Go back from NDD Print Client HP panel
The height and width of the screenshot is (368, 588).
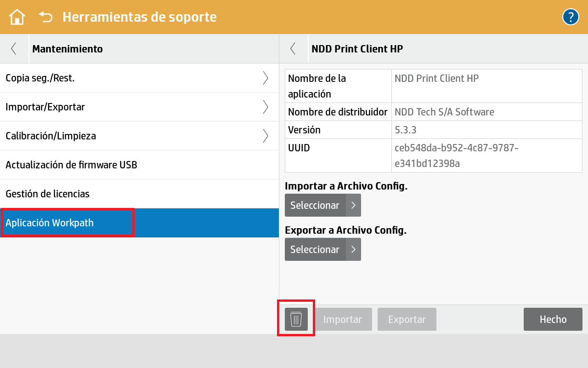(293, 48)
